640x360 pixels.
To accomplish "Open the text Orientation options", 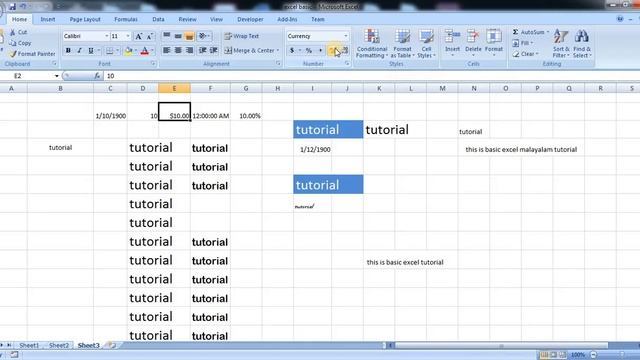I will (x=203, y=36).
